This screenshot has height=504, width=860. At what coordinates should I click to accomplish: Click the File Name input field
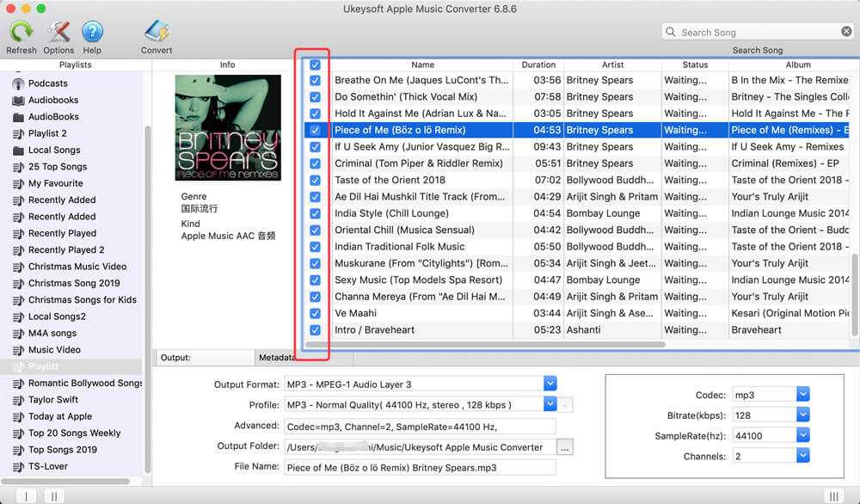[420, 467]
